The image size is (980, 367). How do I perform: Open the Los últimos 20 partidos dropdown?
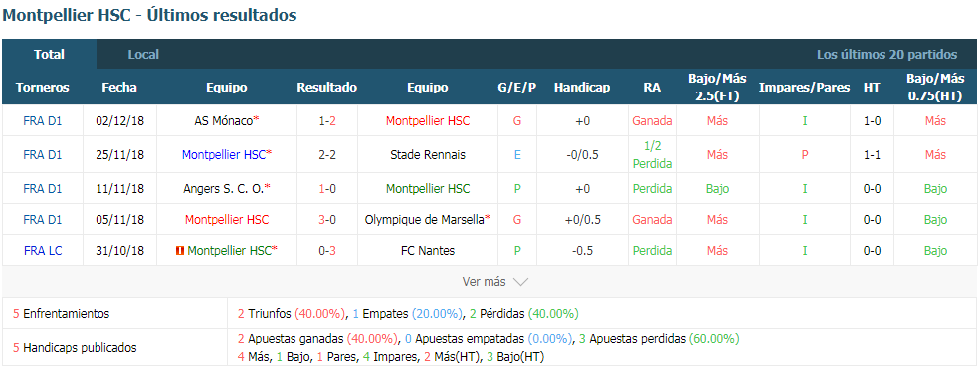[886, 55]
